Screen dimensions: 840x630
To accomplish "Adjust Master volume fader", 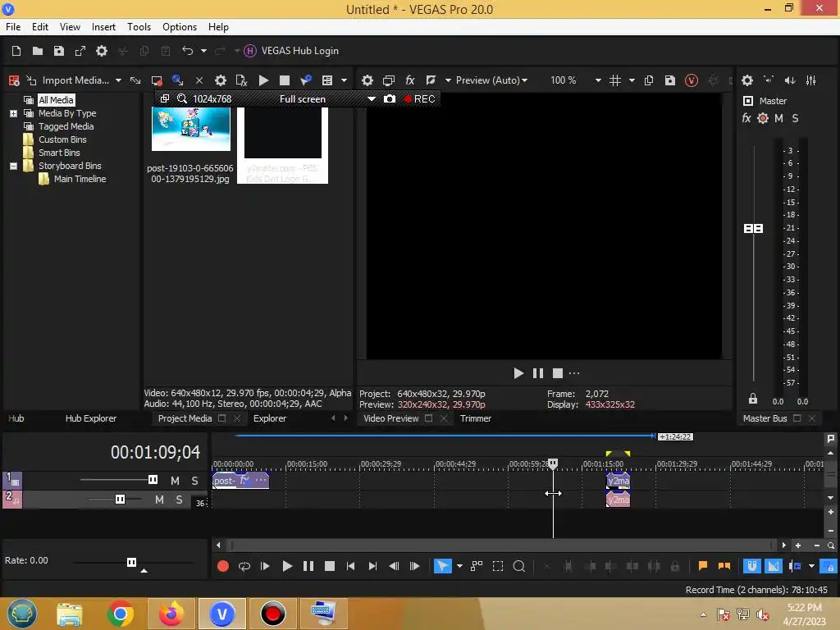I will coord(754,229).
